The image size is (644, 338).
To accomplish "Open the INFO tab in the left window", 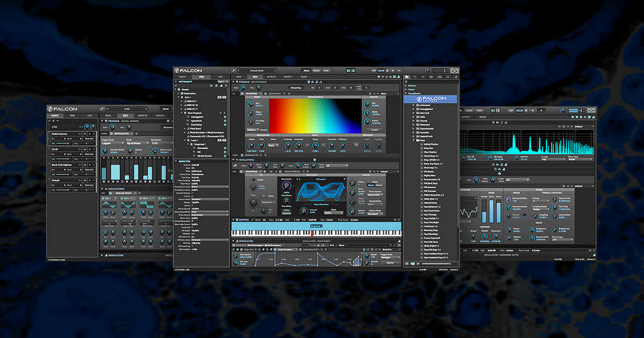I will pos(108,115).
